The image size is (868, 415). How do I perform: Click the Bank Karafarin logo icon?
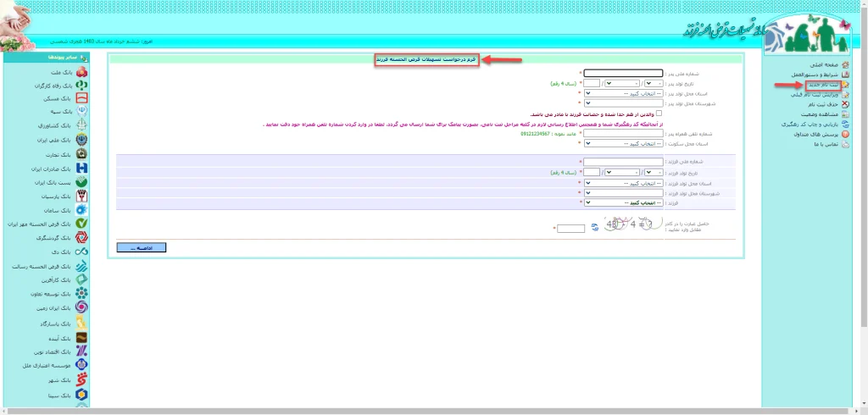[81, 280]
